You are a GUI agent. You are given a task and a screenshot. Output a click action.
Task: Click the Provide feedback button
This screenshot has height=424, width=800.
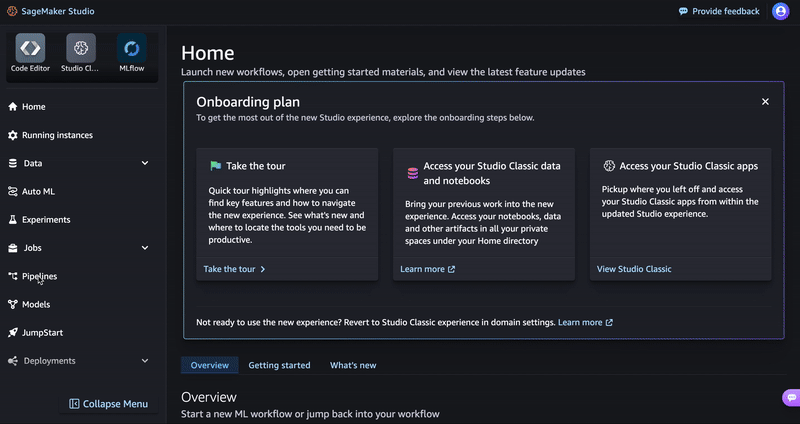click(x=719, y=11)
